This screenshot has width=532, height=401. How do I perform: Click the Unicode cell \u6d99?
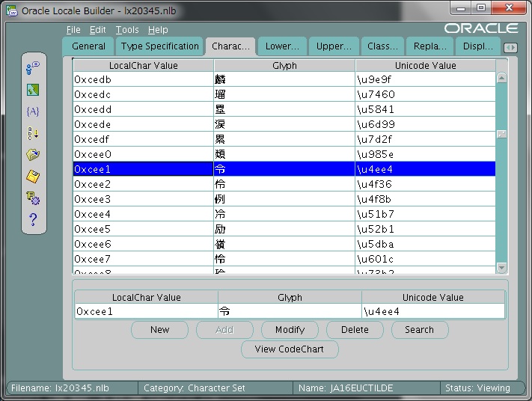426,124
